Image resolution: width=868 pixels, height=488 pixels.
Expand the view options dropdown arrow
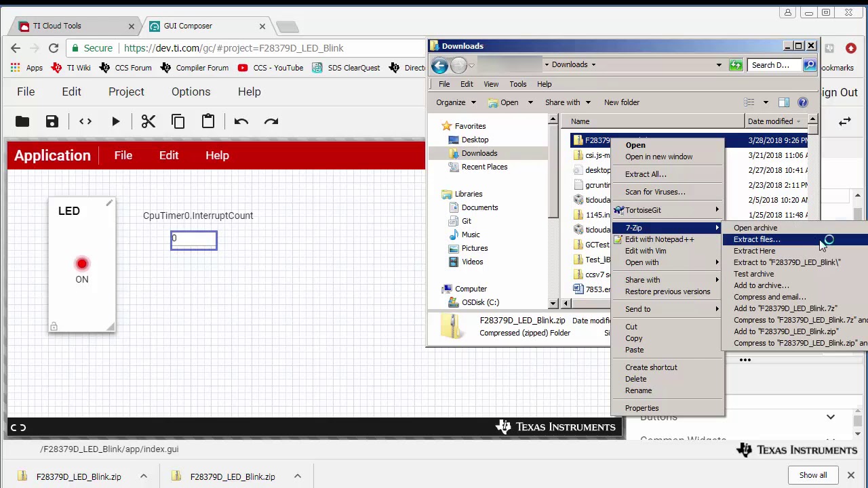pyautogui.click(x=766, y=102)
